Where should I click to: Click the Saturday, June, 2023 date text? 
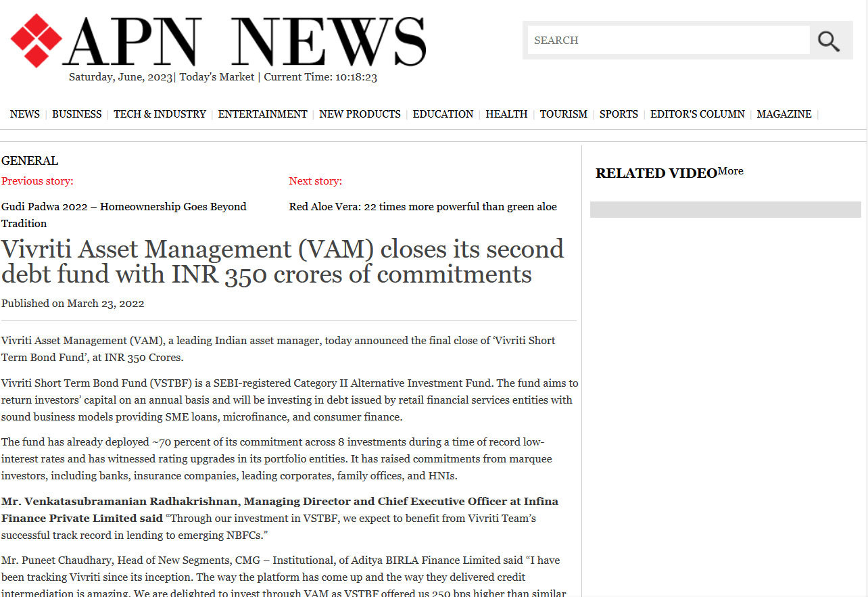tap(121, 77)
